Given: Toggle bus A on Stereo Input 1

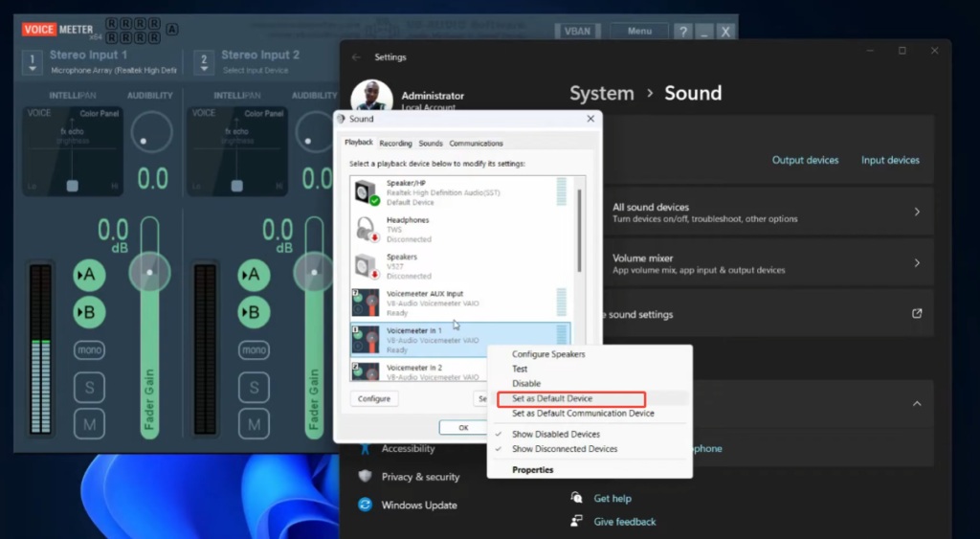Looking at the screenshot, I should click(89, 275).
